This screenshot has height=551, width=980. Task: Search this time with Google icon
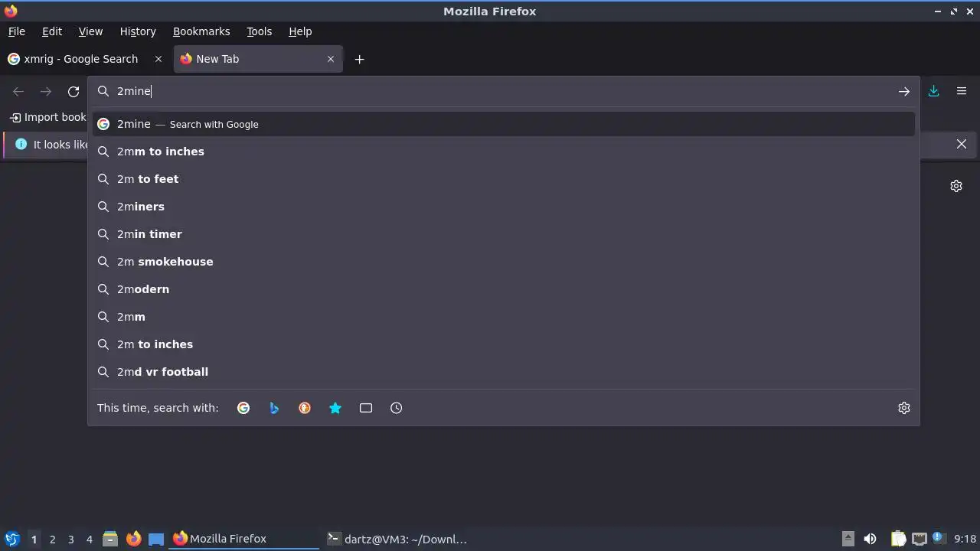243,408
